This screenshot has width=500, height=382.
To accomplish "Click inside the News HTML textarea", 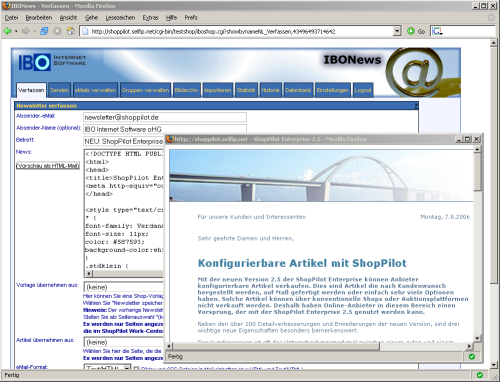I will point(124,210).
